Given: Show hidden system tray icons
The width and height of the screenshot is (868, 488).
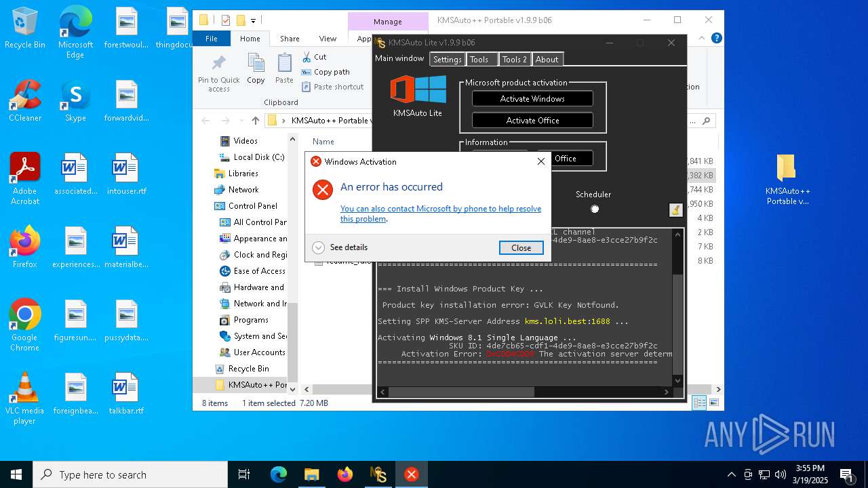Looking at the screenshot, I should pos(731,474).
